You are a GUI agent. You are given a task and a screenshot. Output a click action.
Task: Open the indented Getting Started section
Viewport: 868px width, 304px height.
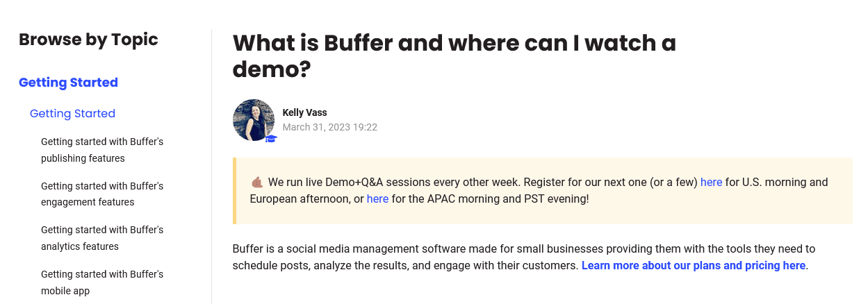(x=72, y=113)
